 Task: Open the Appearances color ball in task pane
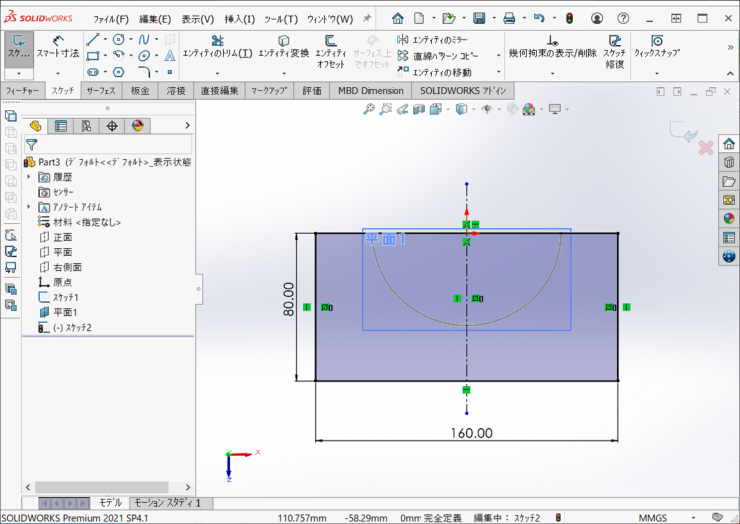click(729, 218)
